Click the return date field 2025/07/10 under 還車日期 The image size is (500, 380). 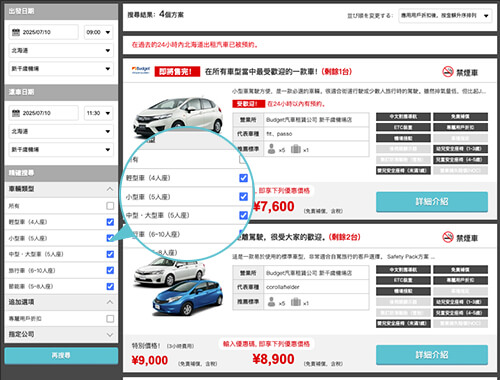43,113
